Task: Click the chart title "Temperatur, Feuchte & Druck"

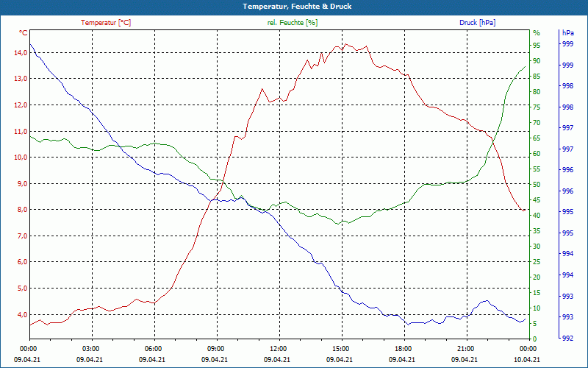Action: click(297, 7)
